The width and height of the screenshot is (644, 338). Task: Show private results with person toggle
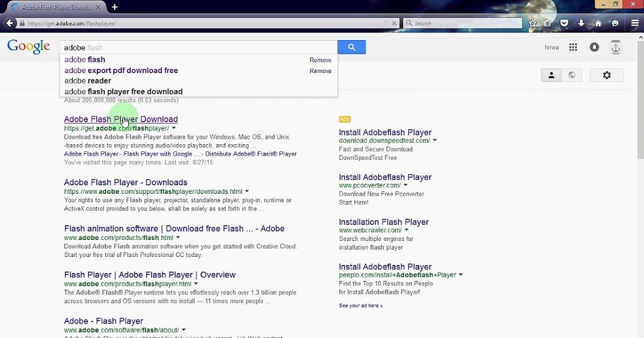(551, 75)
